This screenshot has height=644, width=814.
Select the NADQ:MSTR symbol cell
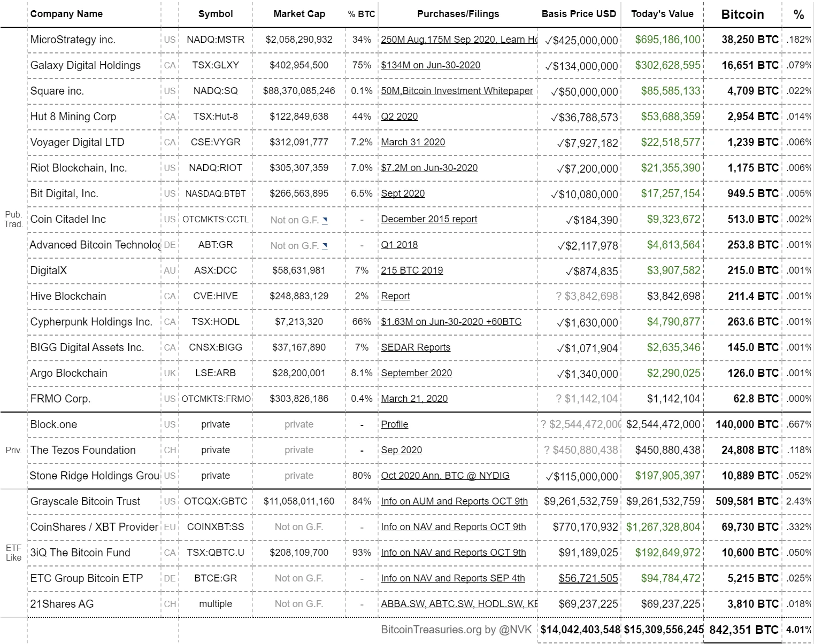coord(216,40)
